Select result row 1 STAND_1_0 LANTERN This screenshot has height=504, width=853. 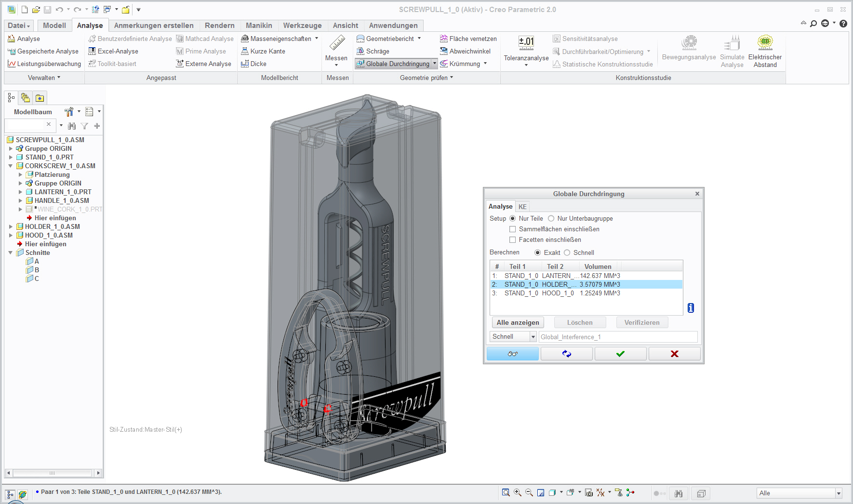tap(586, 276)
